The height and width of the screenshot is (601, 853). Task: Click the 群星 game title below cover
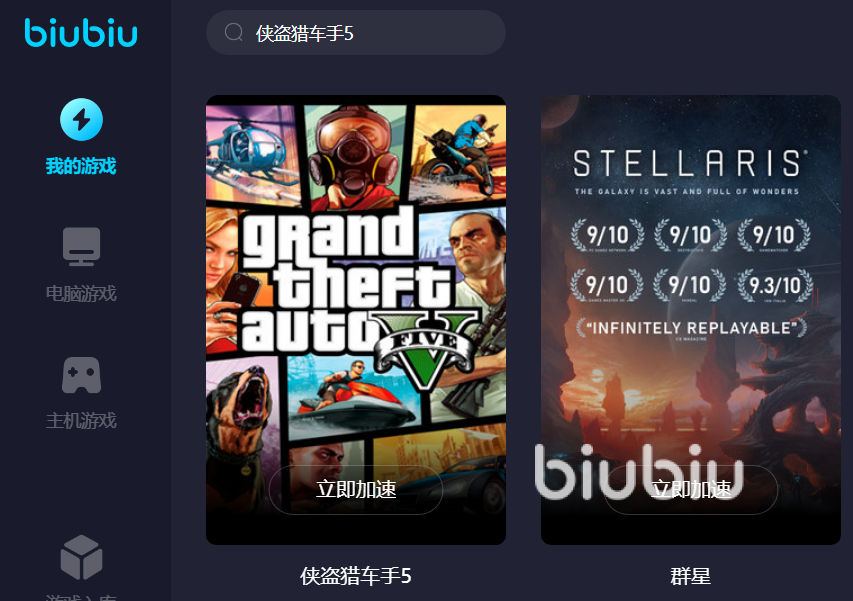click(691, 576)
